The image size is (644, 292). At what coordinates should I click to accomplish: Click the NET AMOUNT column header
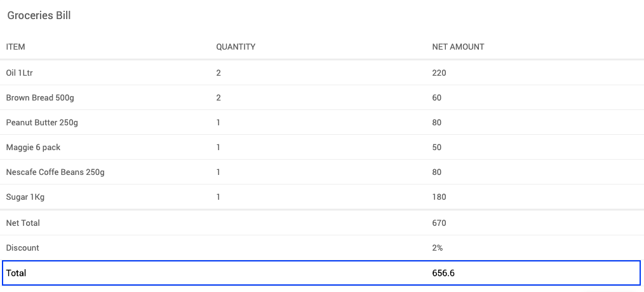[458, 47]
